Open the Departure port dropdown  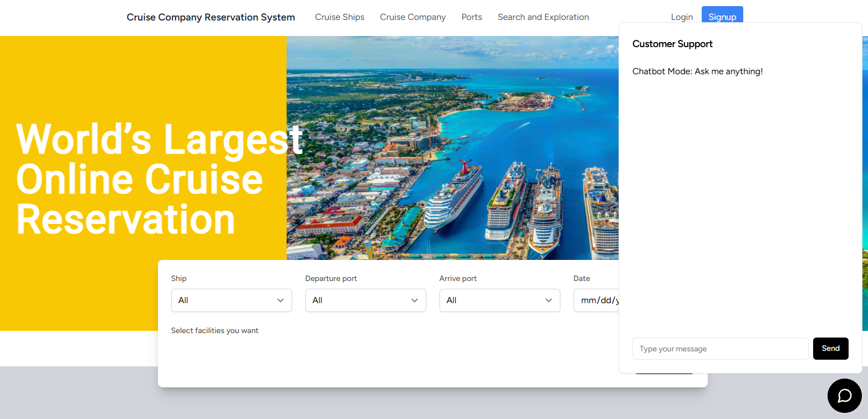(365, 300)
